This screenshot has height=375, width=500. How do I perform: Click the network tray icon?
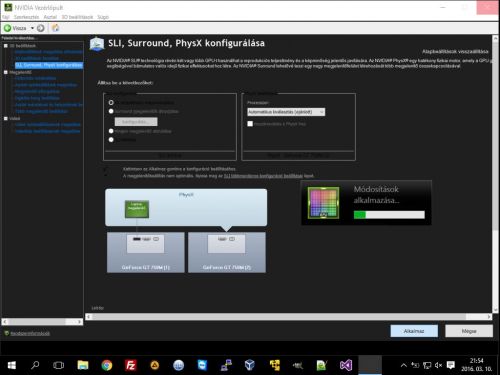(427, 365)
